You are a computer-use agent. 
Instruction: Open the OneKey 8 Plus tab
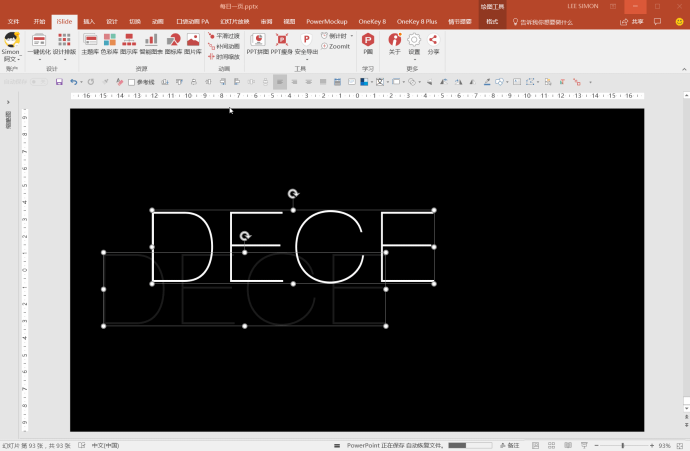[x=417, y=20]
